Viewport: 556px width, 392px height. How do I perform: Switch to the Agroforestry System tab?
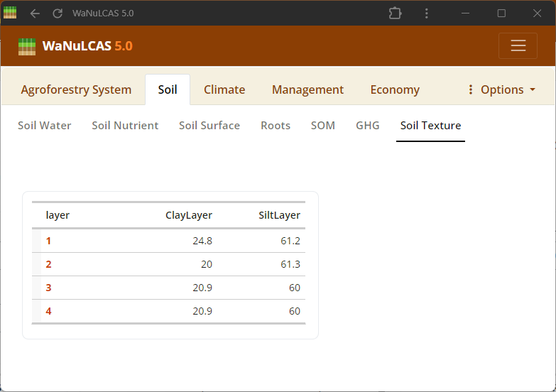[x=76, y=89]
